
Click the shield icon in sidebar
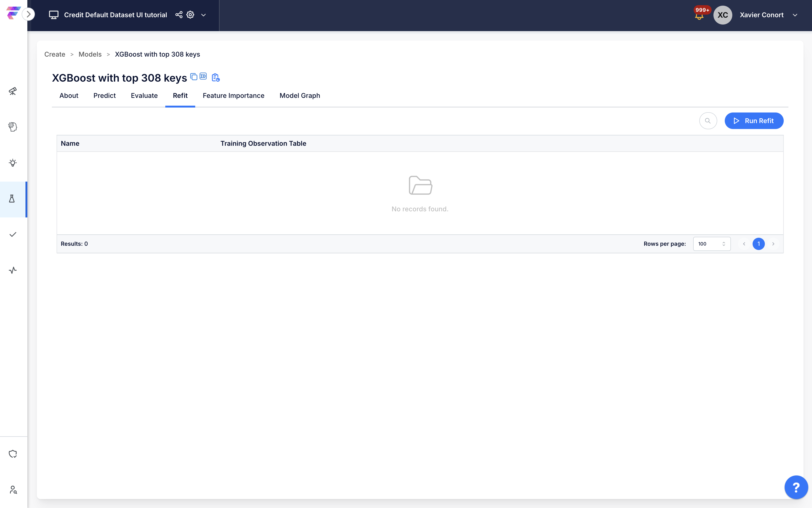click(x=13, y=454)
